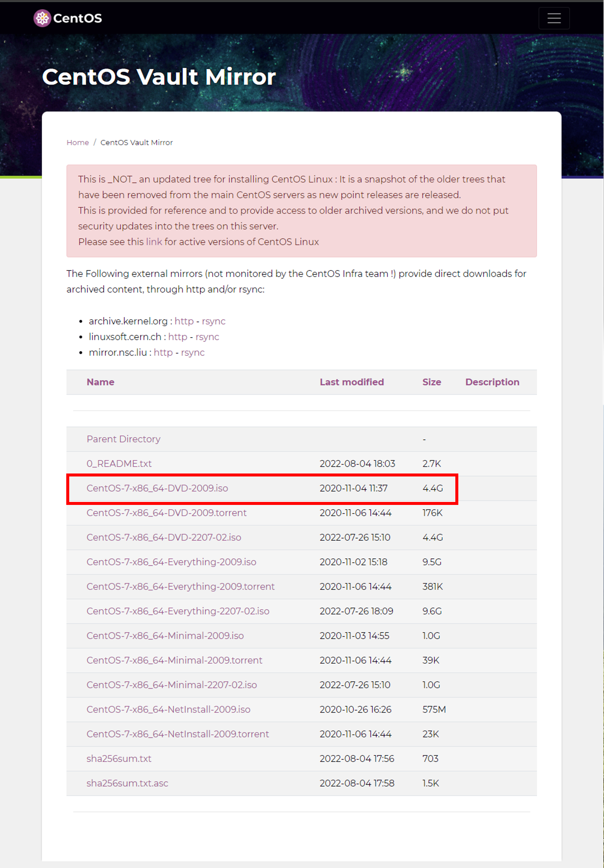Screen dimensions: 604x868
Task: Open linuxsoft.cern.ch http mirror
Action: point(178,337)
